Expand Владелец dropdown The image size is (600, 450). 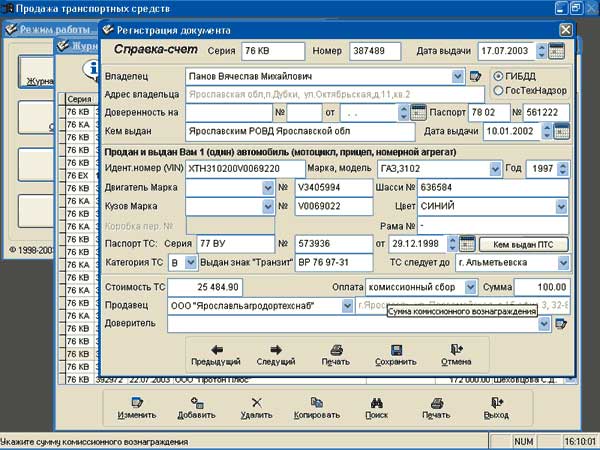[x=458, y=76]
